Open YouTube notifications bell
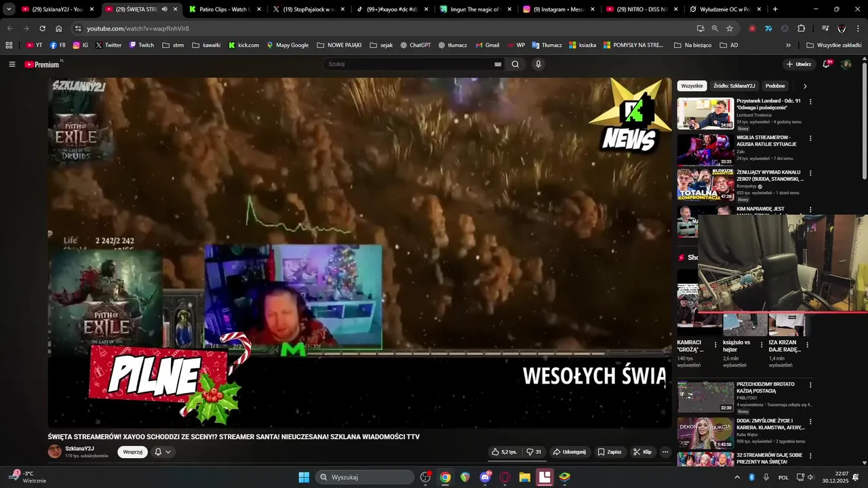 pyautogui.click(x=827, y=64)
